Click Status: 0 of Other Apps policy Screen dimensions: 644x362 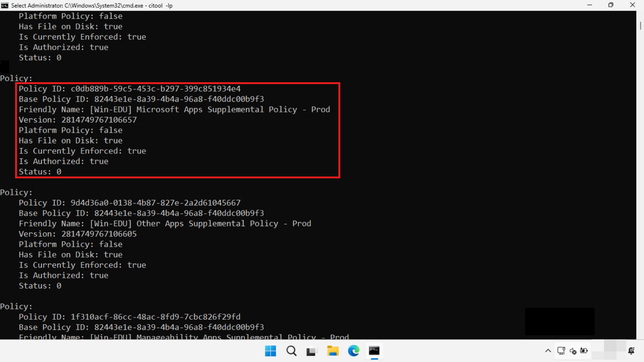coord(40,286)
